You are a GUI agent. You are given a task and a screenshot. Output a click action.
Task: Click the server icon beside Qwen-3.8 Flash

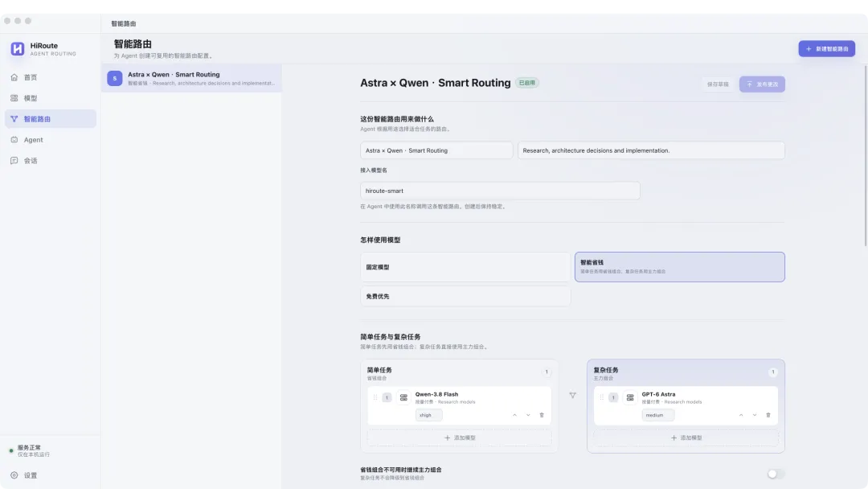(403, 397)
